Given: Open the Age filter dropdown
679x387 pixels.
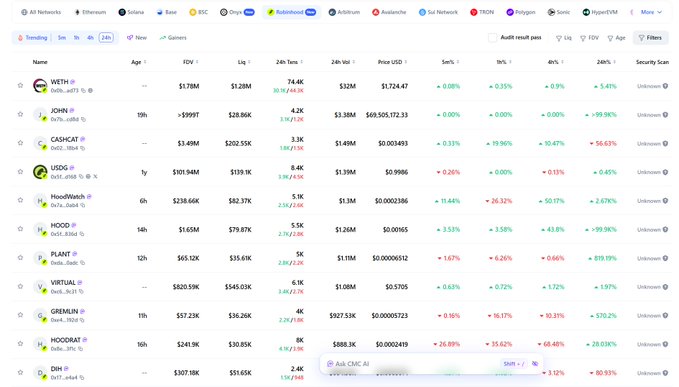Looking at the screenshot, I should [x=617, y=38].
